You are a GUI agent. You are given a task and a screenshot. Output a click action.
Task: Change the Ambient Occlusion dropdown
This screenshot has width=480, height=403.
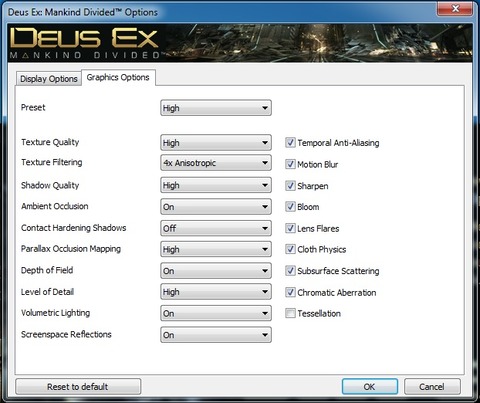click(216, 207)
